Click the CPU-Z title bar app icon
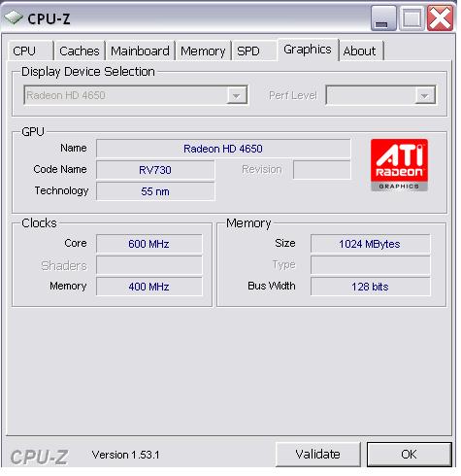Viewport: 461px width, 476px height. point(14,17)
